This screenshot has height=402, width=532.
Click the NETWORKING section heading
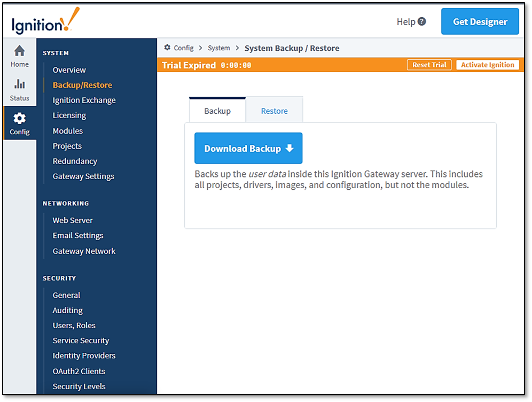66,203
